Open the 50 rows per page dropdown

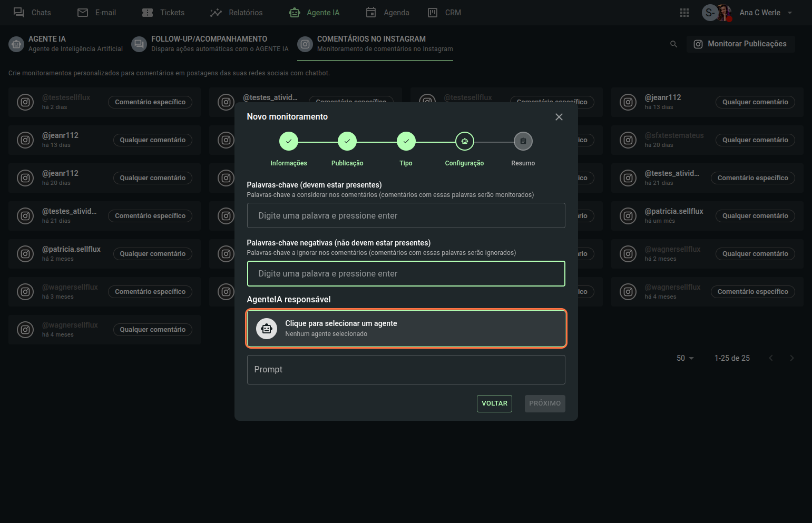click(x=684, y=358)
